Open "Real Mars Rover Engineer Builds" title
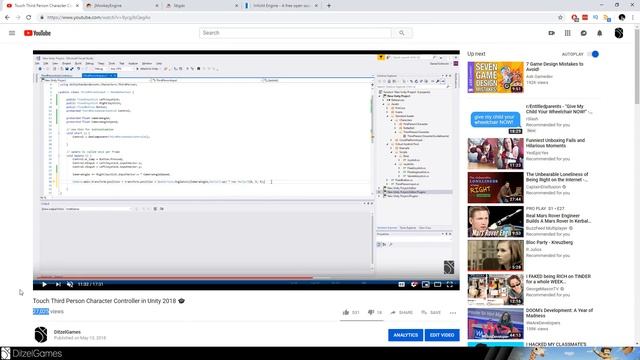 (558, 218)
